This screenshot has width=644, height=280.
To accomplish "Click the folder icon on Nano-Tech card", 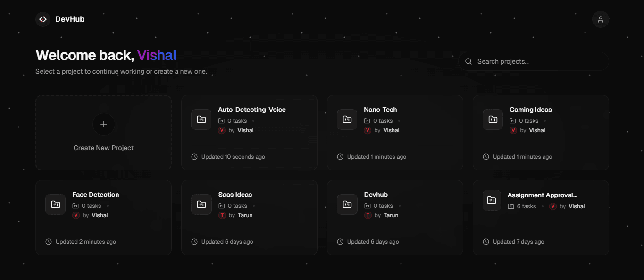I will [347, 119].
